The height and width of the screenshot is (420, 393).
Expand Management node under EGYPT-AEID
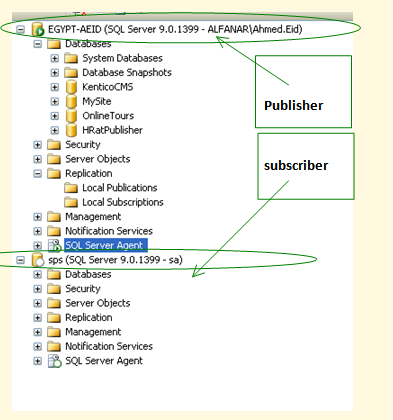point(38,217)
